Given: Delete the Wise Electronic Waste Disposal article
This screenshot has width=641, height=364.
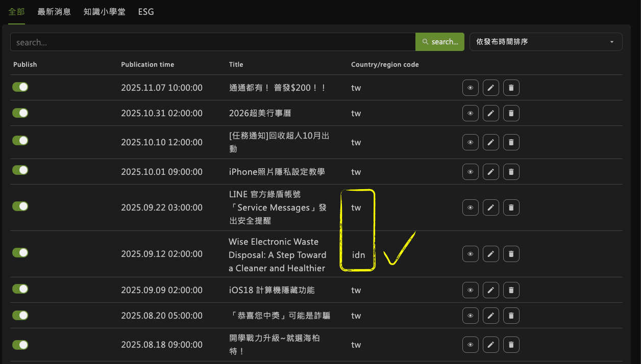Looking at the screenshot, I should click(x=511, y=254).
